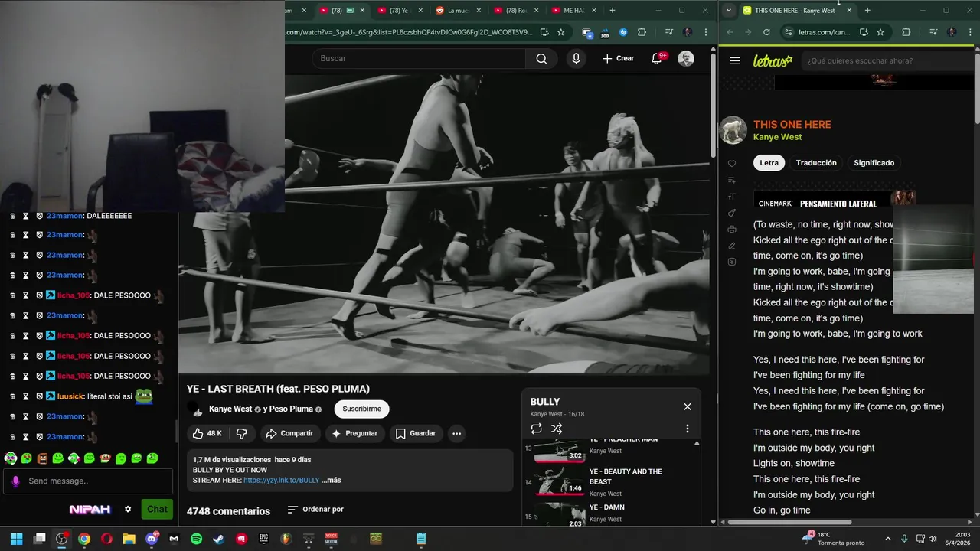Click the YouTube Buscar search field

point(420,58)
